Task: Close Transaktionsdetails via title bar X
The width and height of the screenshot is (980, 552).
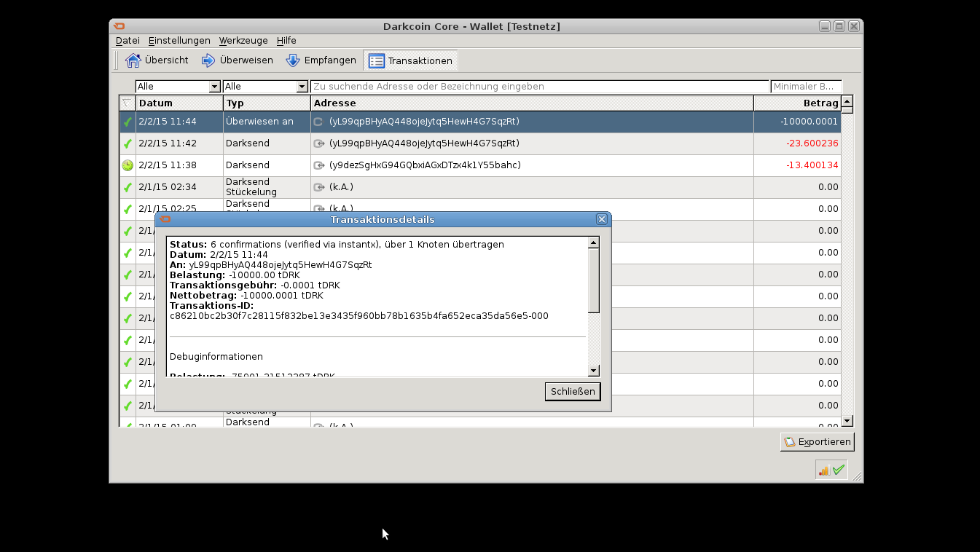Action: [x=602, y=219]
